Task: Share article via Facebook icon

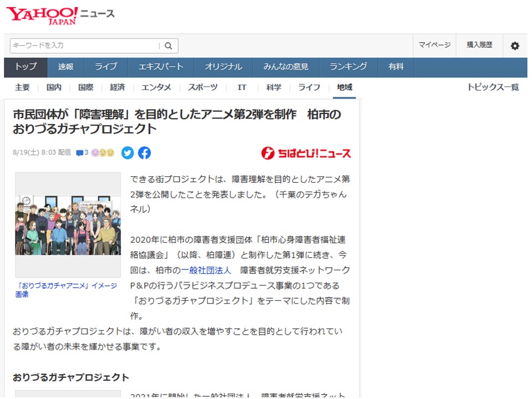Action: point(144,153)
